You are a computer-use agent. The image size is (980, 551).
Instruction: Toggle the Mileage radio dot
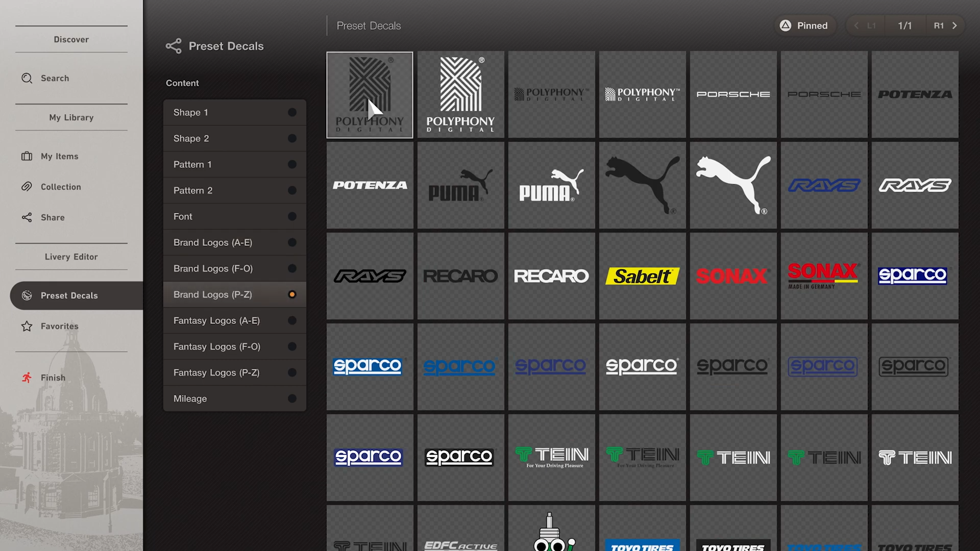(x=292, y=398)
